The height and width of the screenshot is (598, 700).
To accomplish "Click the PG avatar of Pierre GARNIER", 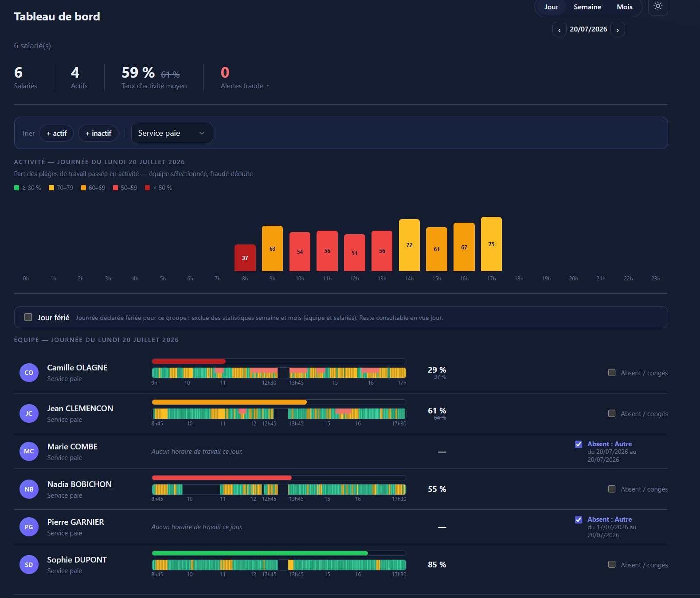I will pyautogui.click(x=29, y=527).
